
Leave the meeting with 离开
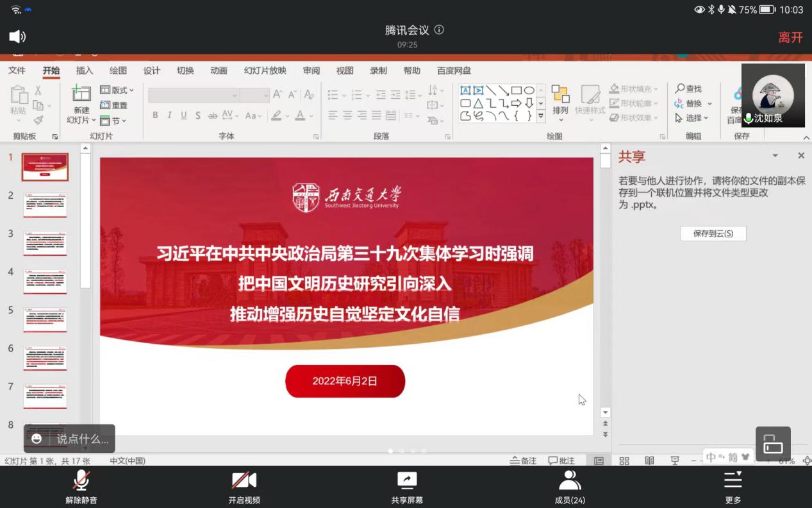[790, 37]
